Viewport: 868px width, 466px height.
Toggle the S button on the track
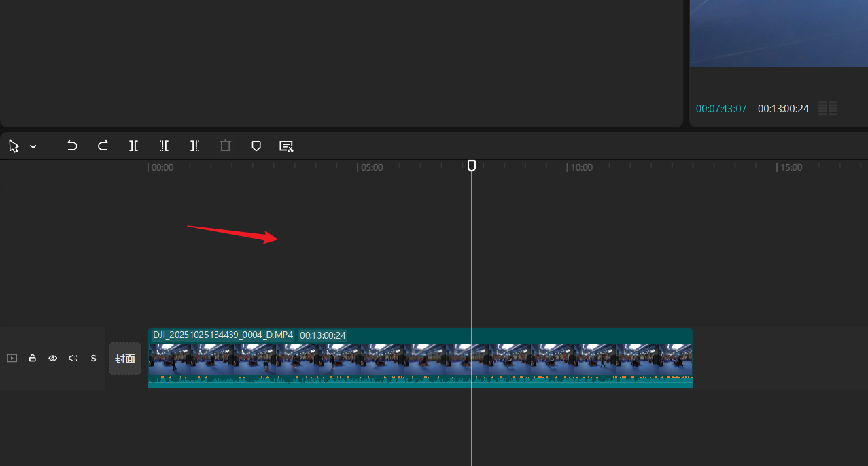coord(93,358)
